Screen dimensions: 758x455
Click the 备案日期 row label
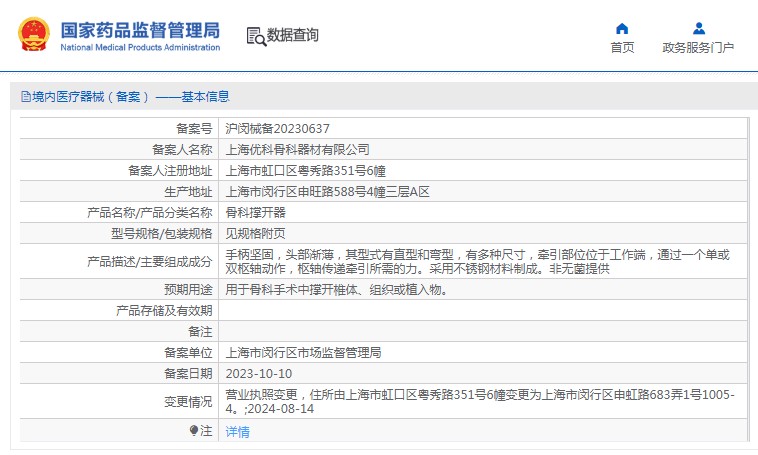point(188,374)
